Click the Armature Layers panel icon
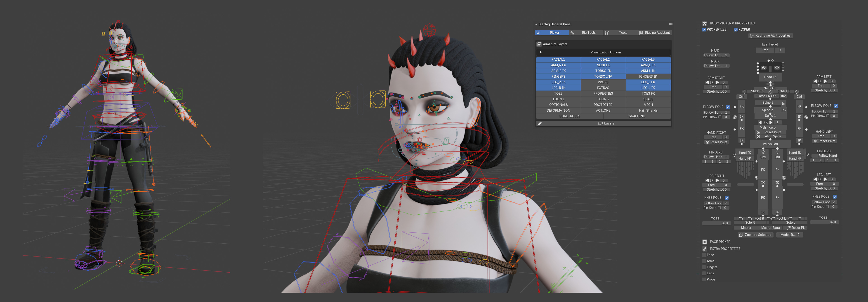The height and width of the screenshot is (302, 868). click(539, 44)
